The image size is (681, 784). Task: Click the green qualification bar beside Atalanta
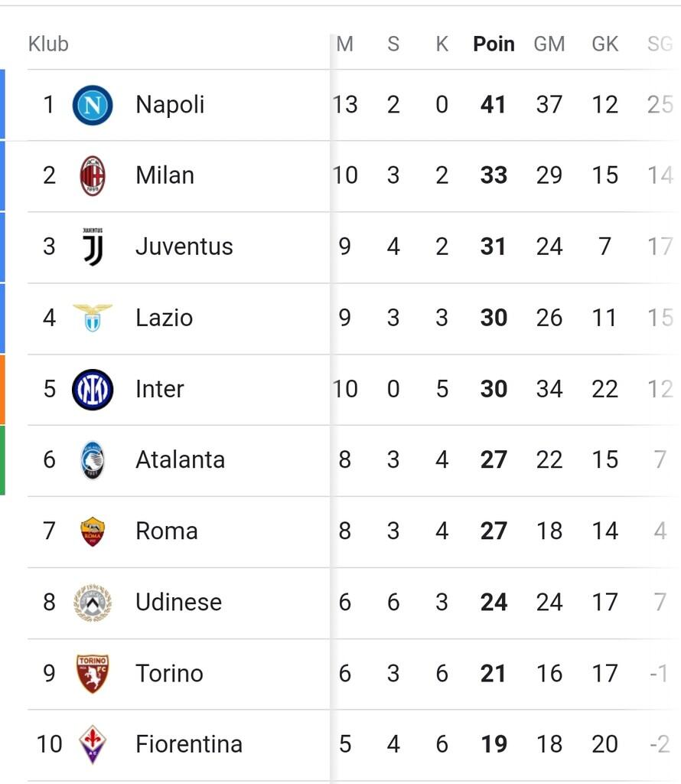[2, 460]
